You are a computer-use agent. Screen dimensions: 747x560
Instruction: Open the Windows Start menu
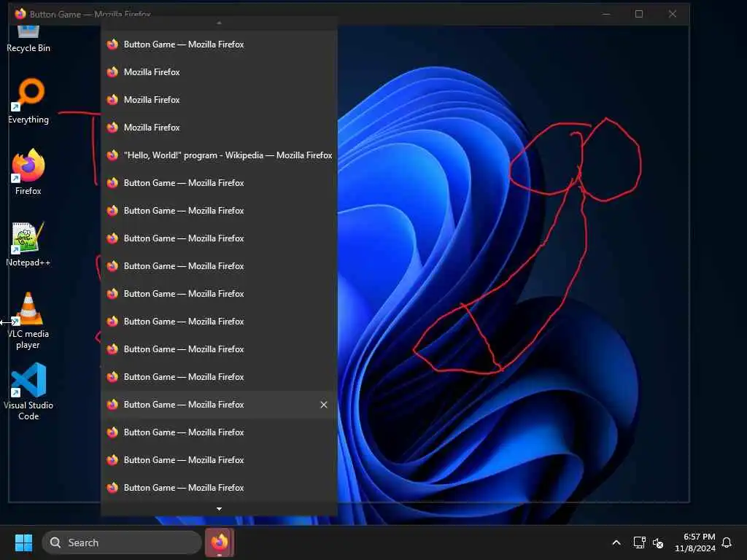coord(23,542)
